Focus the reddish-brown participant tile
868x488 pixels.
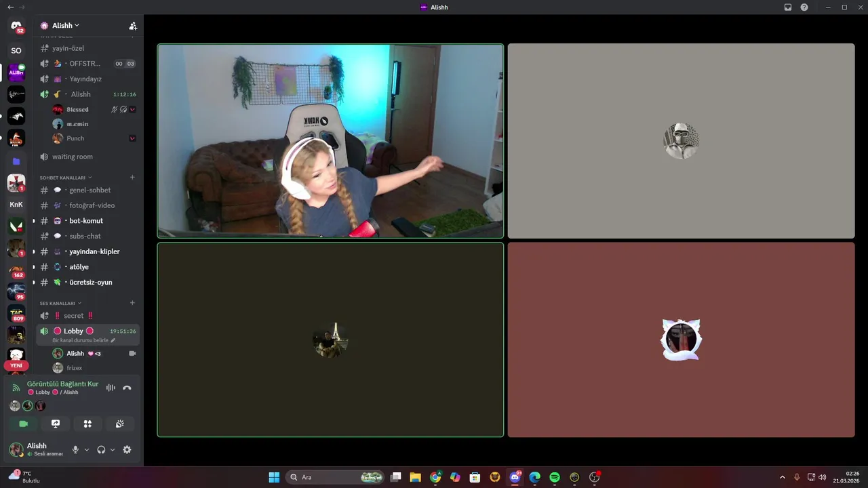click(681, 340)
